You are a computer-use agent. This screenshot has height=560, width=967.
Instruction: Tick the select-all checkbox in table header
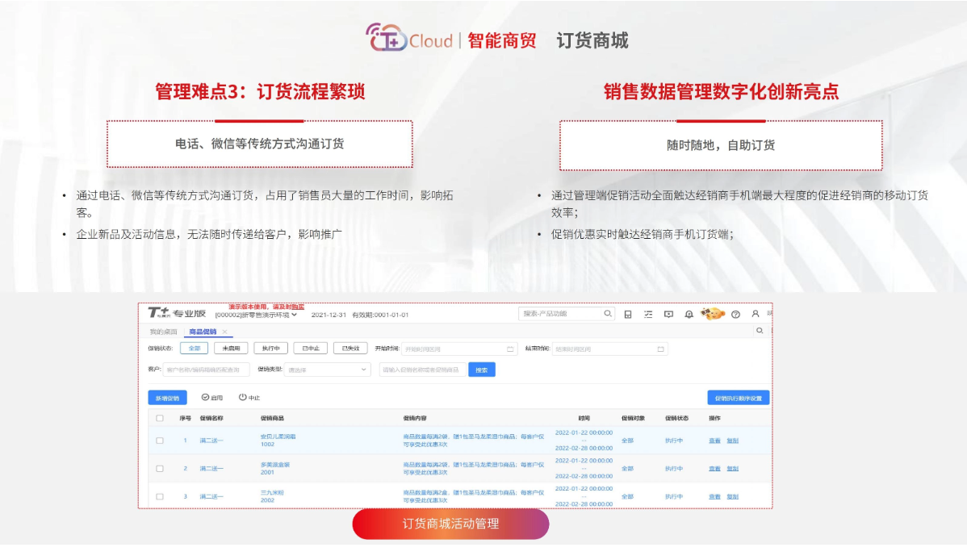tap(160, 418)
